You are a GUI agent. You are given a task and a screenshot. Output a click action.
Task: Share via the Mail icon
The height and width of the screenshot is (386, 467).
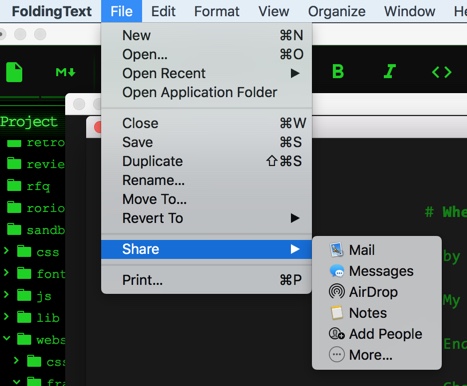(x=337, y=250)
